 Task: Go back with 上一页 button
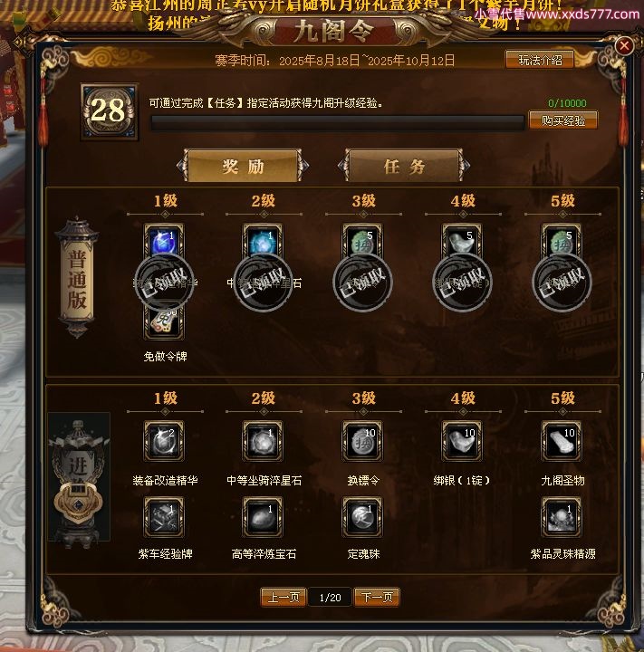[x=284, y=598]
